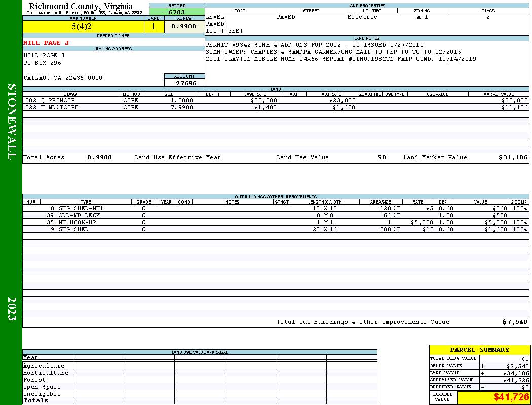Viewport: 532px width, 405px height.
Task: Click the Land Market Value $34,186 total
Action: point(513,157)
